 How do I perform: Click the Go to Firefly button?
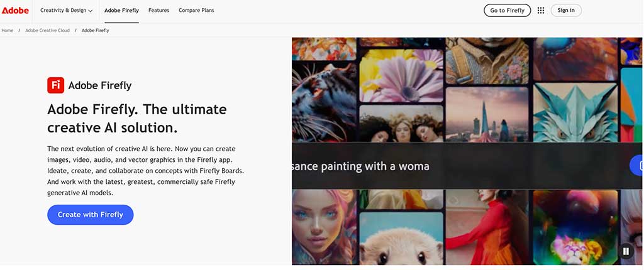[507, 11]
